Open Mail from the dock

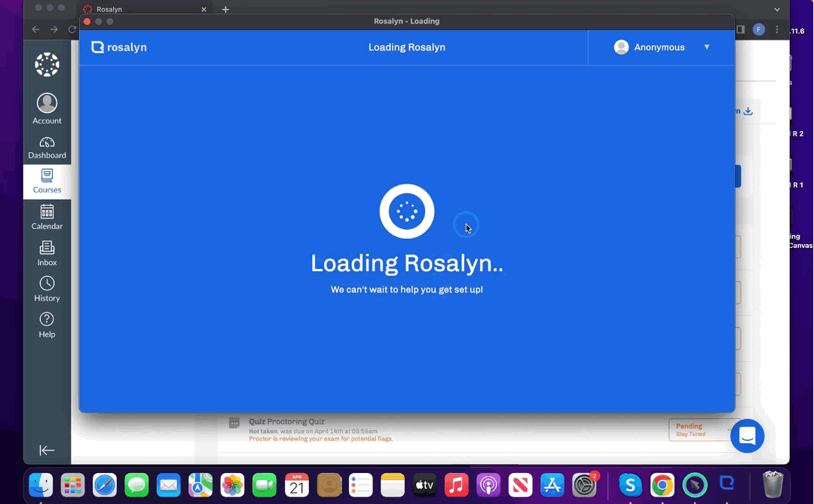pyautogui.click(x=169, y=485)
